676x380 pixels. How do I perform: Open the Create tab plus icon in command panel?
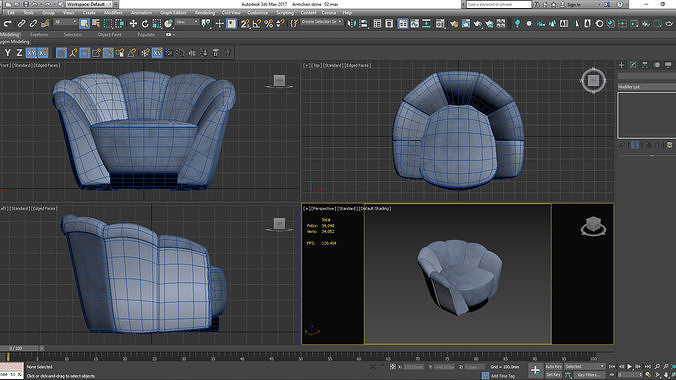(621, 65)
